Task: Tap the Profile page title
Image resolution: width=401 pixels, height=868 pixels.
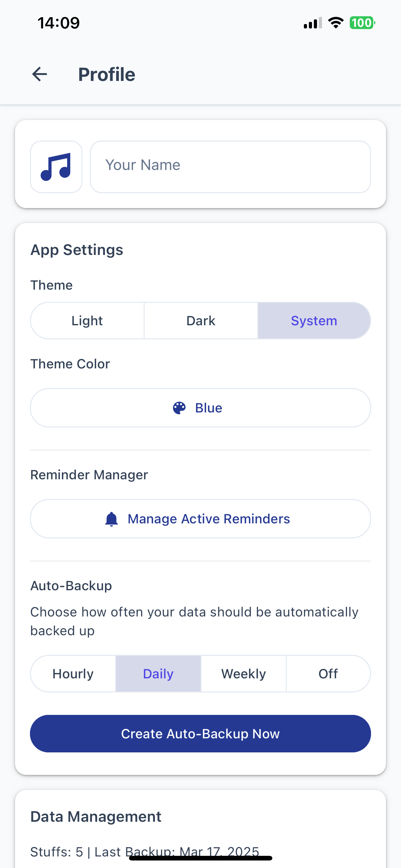Action: (107, 74)
